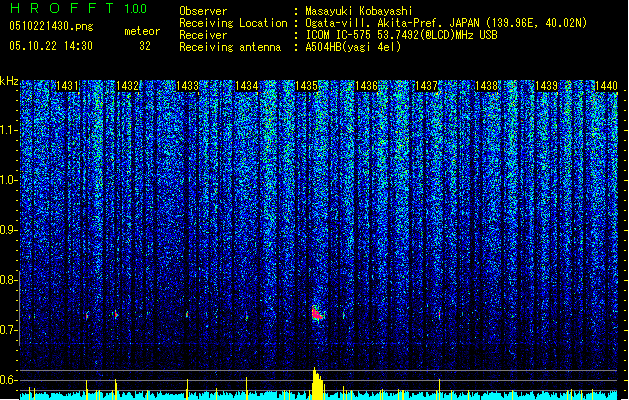Click the 1.0 kHz axis tick label
Screen dimensions: 629x400
coord(9,180)
